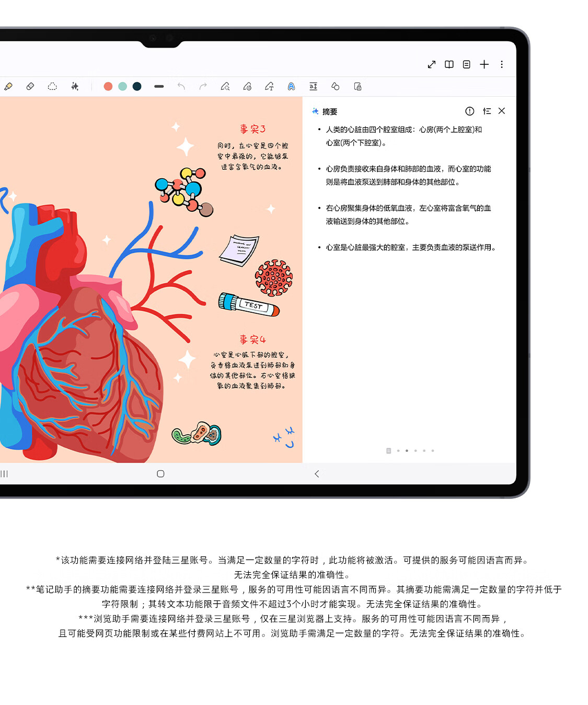Redo the last action
This screenshot has height=705, width=588.
coord(203,86)
